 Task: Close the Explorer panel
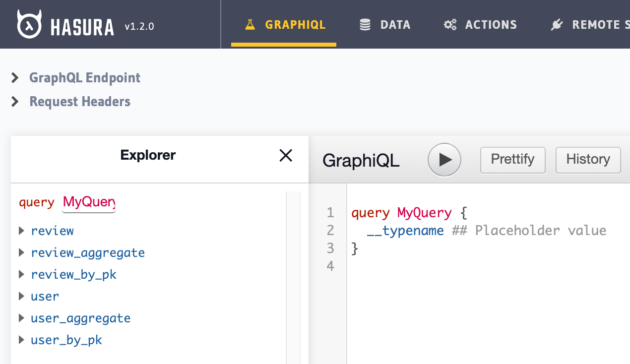[x=286, y=156]
